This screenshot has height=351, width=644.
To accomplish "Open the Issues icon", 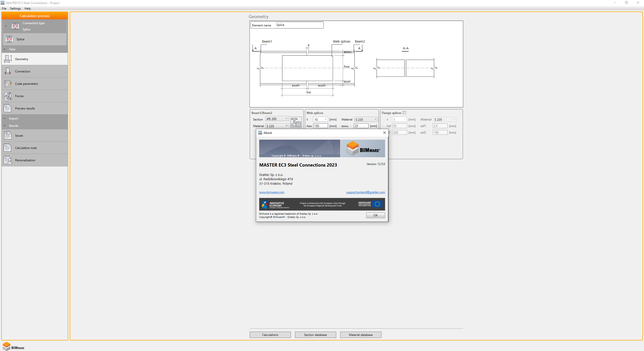I will click(8, 135).
